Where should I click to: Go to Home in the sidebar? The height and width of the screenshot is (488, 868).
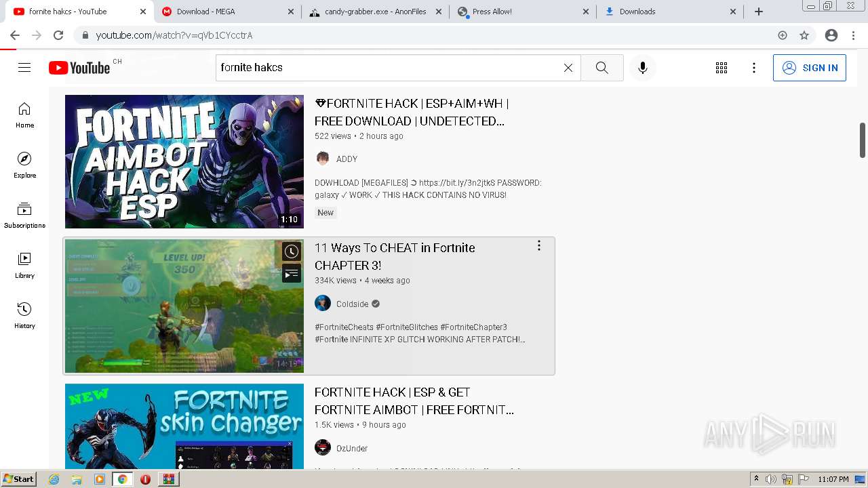coord(24,115)
